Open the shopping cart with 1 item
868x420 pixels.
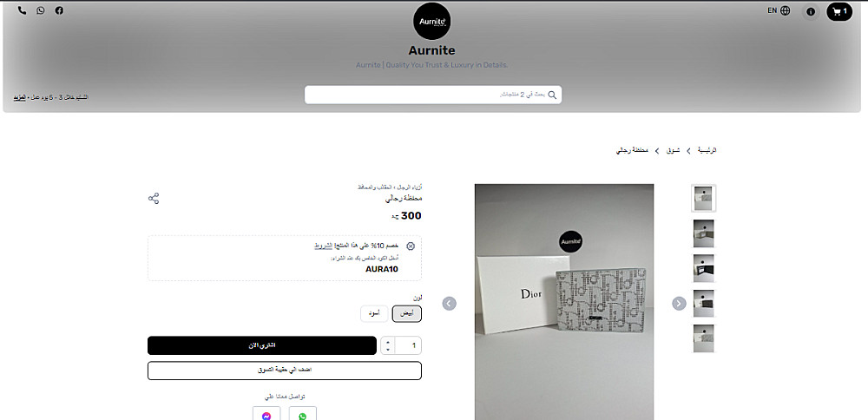tap(839, 11)
